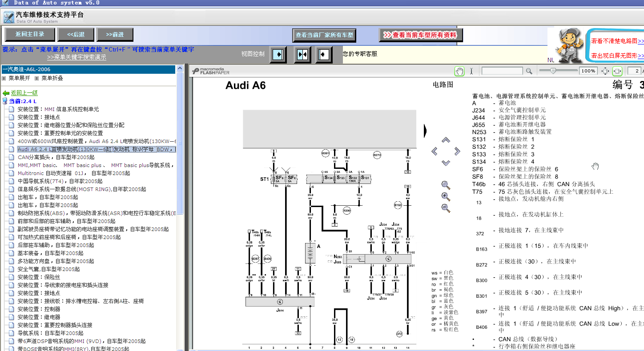
Task: Pan the diagram up with the up chevron
Action: [x=446, y=140]
